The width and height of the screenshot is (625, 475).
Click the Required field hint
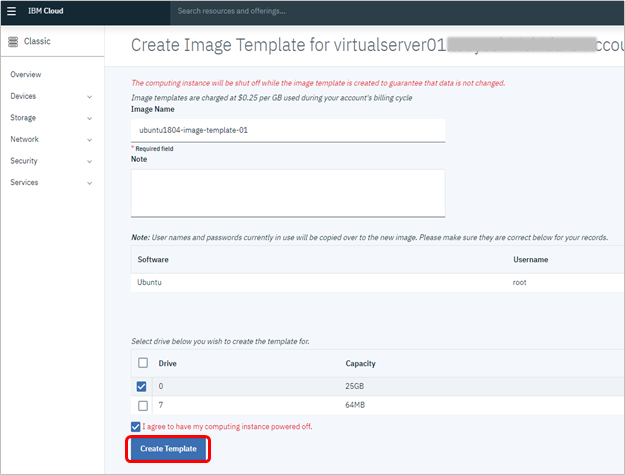coord(152,149)
